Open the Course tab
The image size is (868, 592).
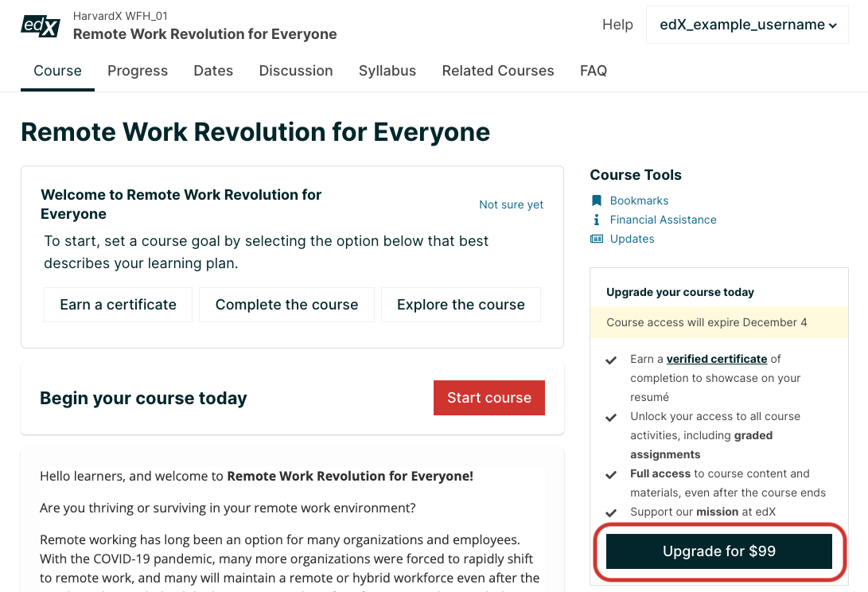tap(57, 71)
